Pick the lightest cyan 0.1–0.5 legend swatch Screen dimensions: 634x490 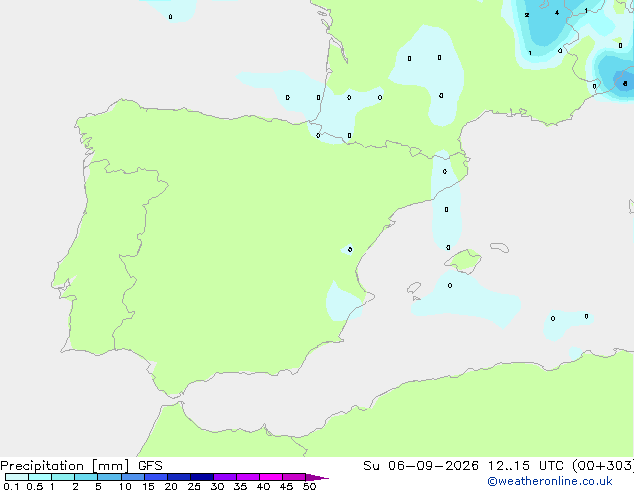(x=17, y=477)
